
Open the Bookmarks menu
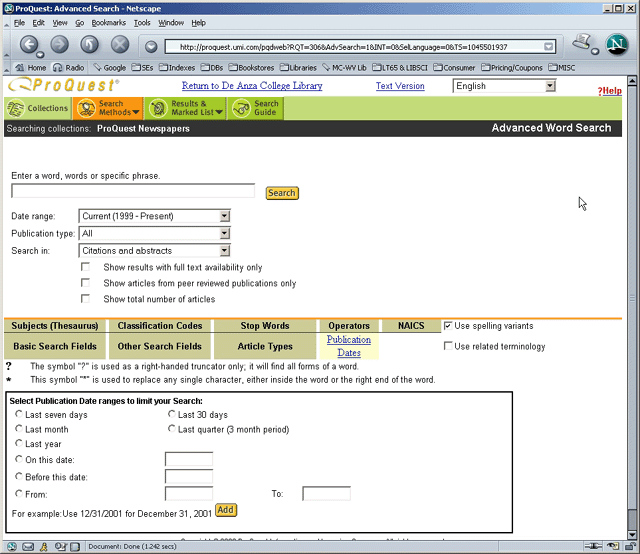[x=109, y=22]
